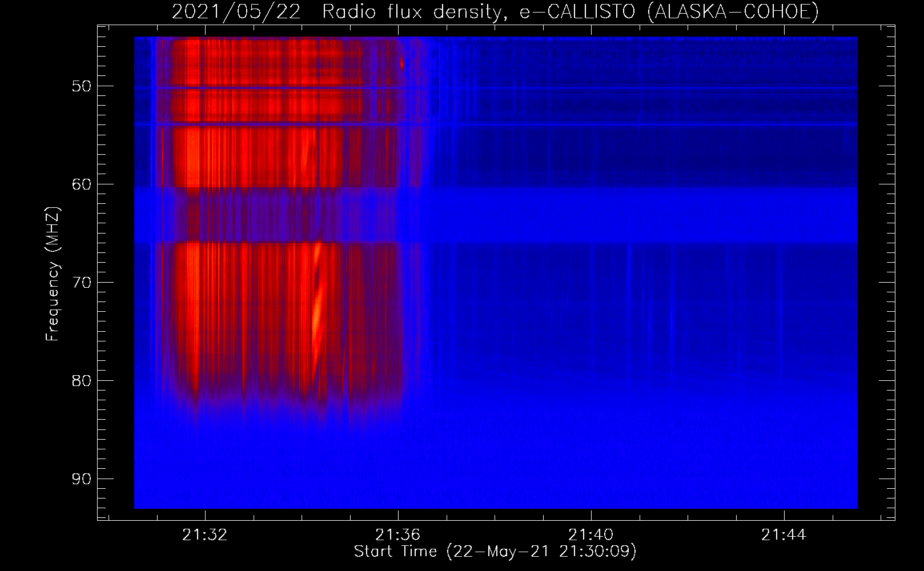Click the 60 frequency tick label
The image size is (924, 571).
[x=81, y=184]
